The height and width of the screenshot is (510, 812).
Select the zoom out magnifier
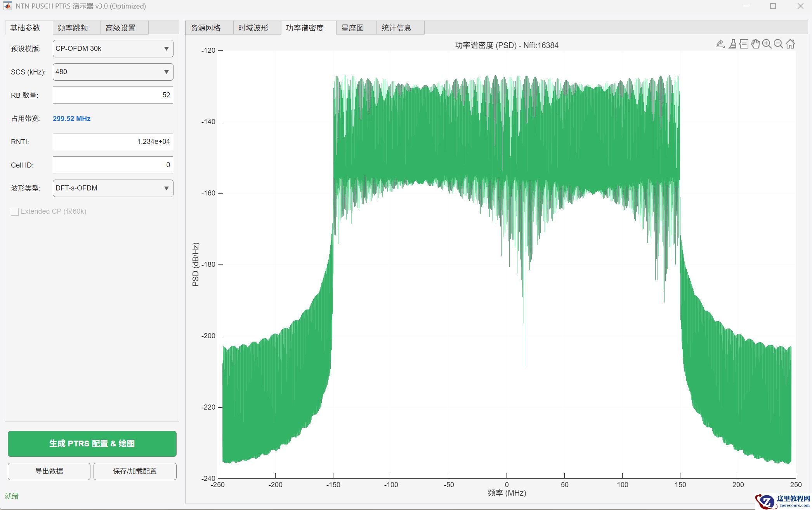(x=778, y=44)
